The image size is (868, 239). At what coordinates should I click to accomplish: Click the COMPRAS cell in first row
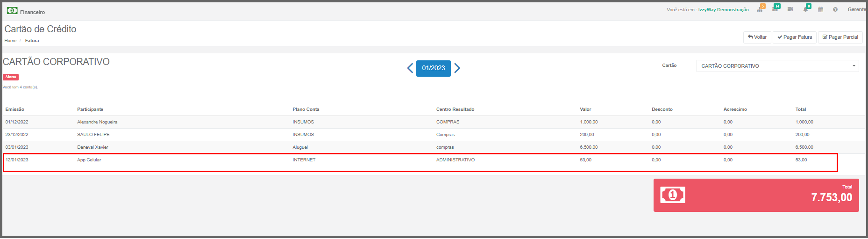(448, 122)
